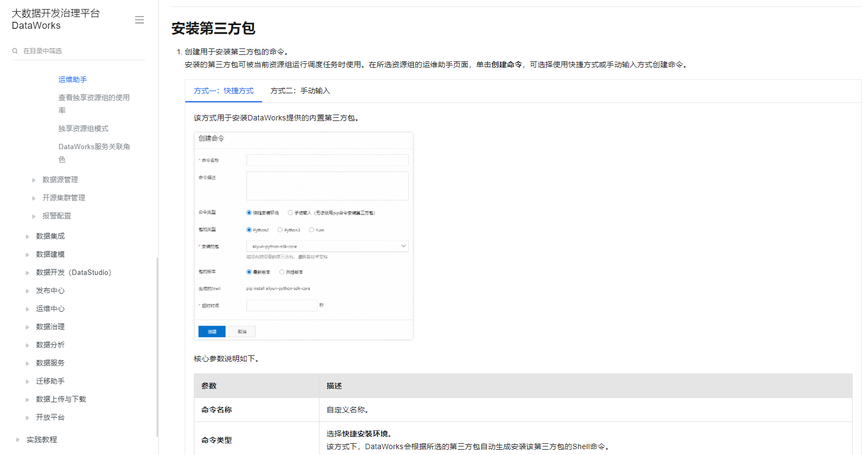The width and height of the screenshot is (868, 455).
Task: Expand the 数据上传与下载 tree node arrow
Action: [x=27, y=400]
